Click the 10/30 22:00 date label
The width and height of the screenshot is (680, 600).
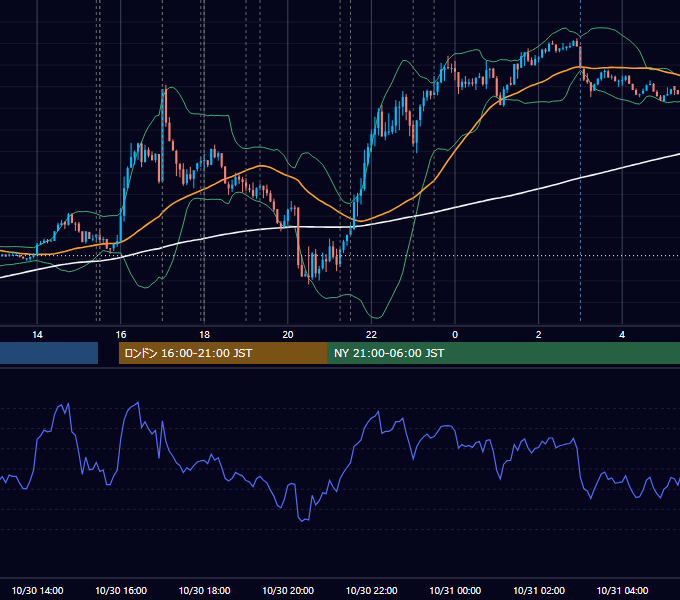click(x=371, y=590)
